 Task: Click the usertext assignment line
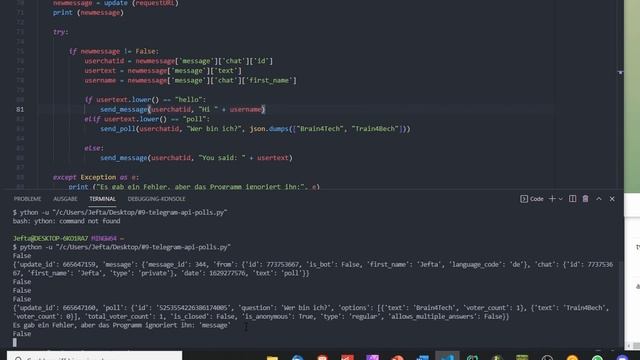[x=163, y=71]
